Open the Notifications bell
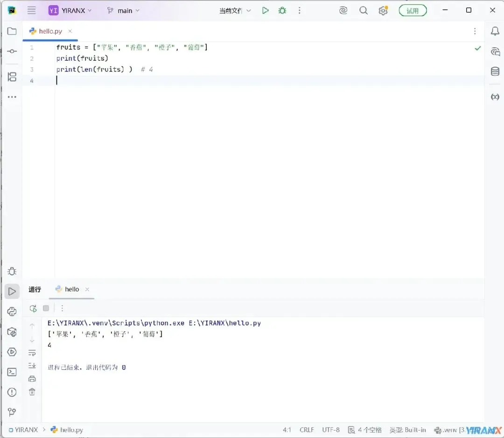Image resolution: width=504 pixels, height=438 pixels. click(495, 31)
